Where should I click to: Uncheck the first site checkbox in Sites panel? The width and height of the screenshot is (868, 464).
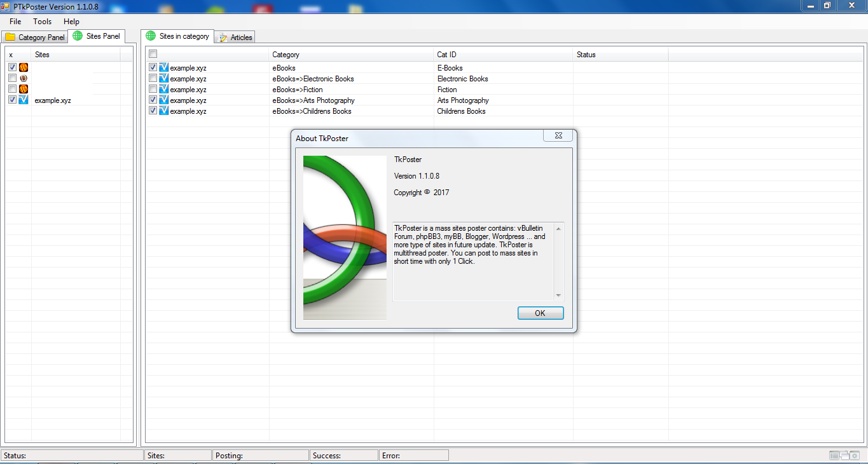coord(12,67)
